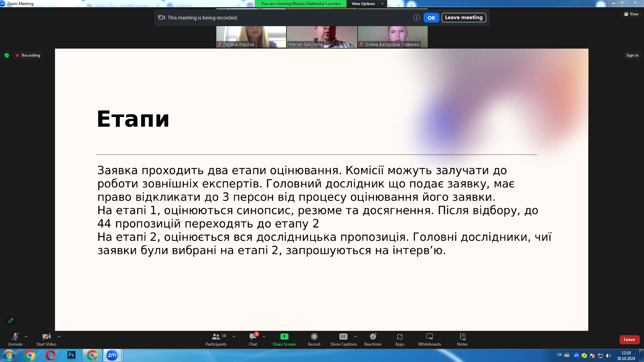The image size is (644, 362).
Task: Click OK on the recording notice
Action: point(431,18)
